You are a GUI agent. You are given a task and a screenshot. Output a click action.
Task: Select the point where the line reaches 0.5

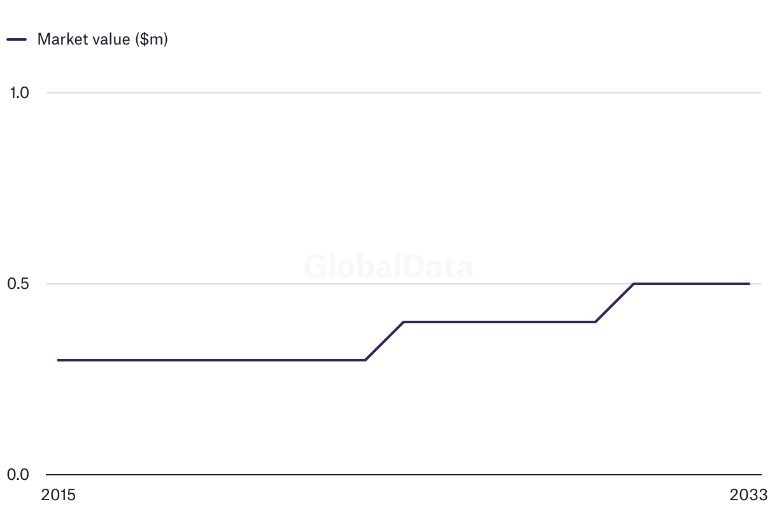coord(634,284)
